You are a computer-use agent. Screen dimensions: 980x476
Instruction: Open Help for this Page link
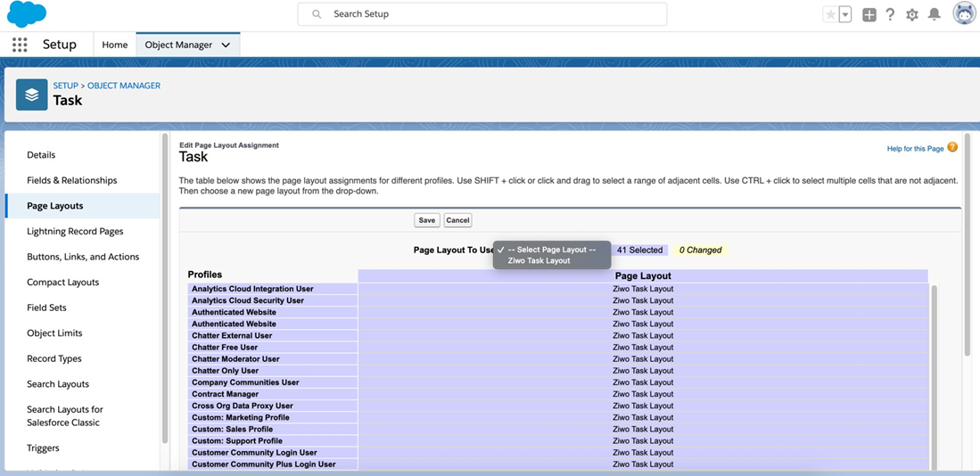pos(915,149)
